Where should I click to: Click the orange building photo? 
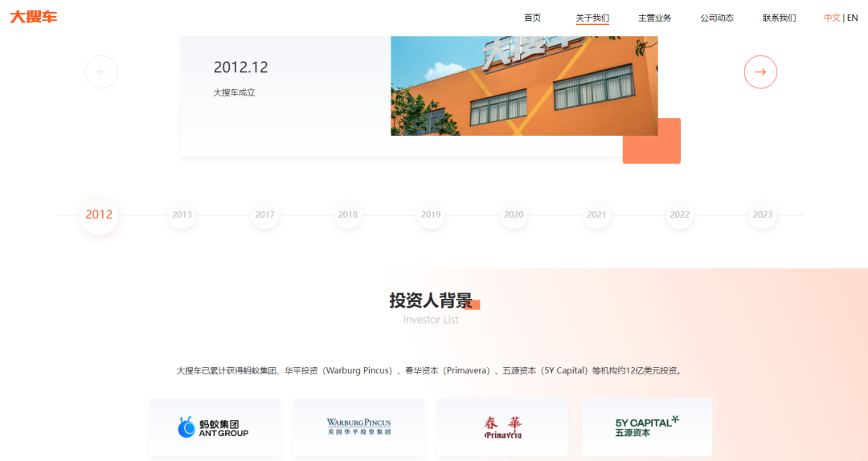(524, 86)
